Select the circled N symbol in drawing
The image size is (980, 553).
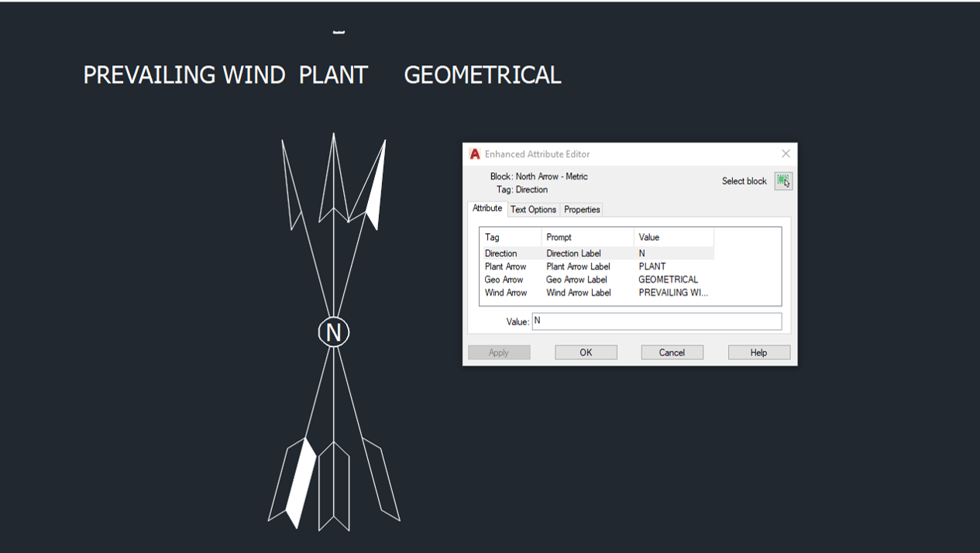pyautogui.click(x=334, y=332)
